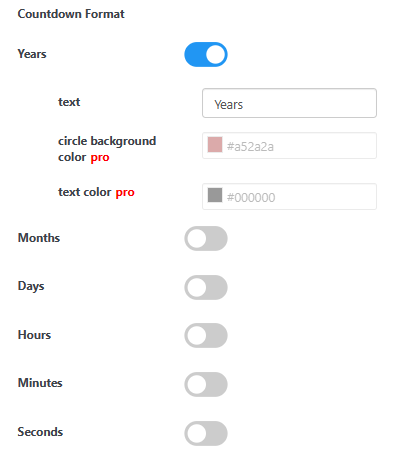Enable the Seconds toggle switch
Screen dimensions: 397x454
coord(206,433)
